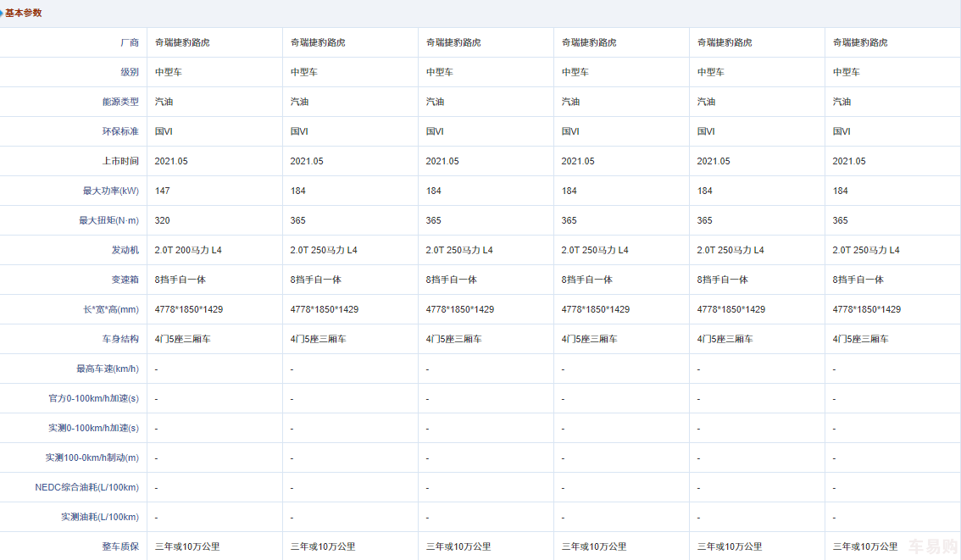Image resolution: width=961 pixels, height=560 pixels.
Task: Select the 实测100-0km/h制动(m) row label
Action: 92,457
